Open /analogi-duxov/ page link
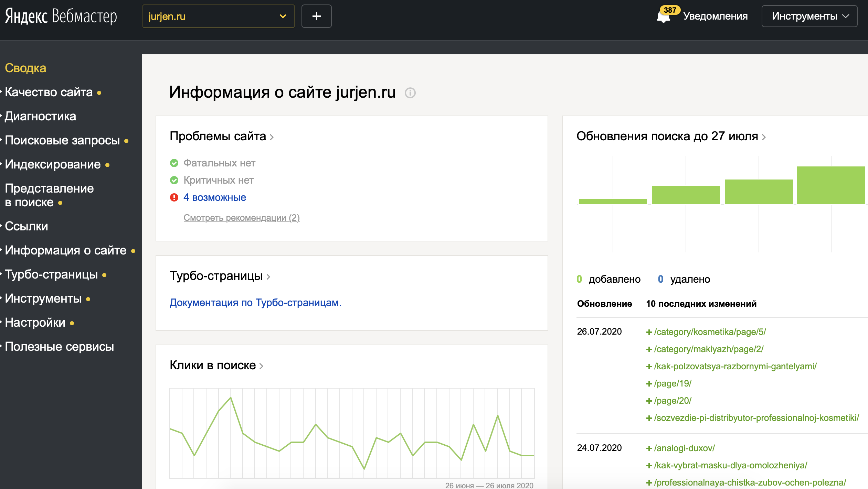Viewport: 868px width, 489px height. coord(684,448)
